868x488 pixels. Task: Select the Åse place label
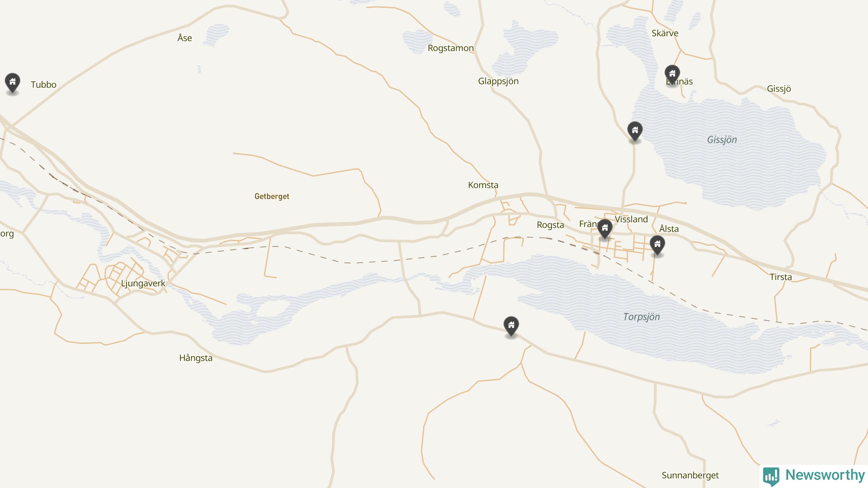coord(185,38)
